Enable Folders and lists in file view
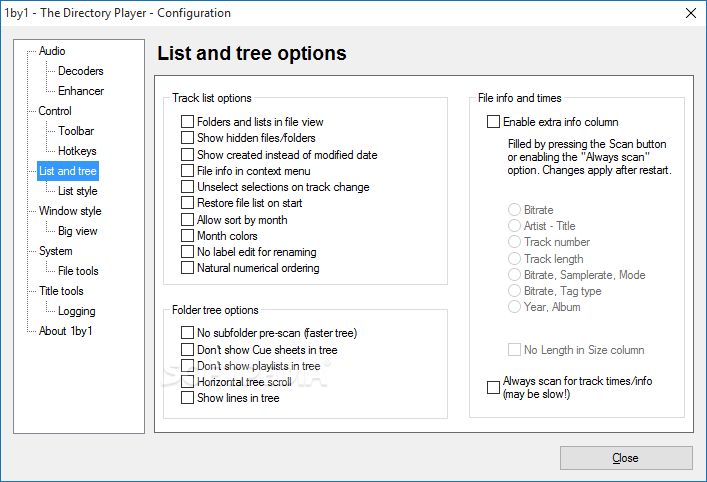 [x=188, y=122]
